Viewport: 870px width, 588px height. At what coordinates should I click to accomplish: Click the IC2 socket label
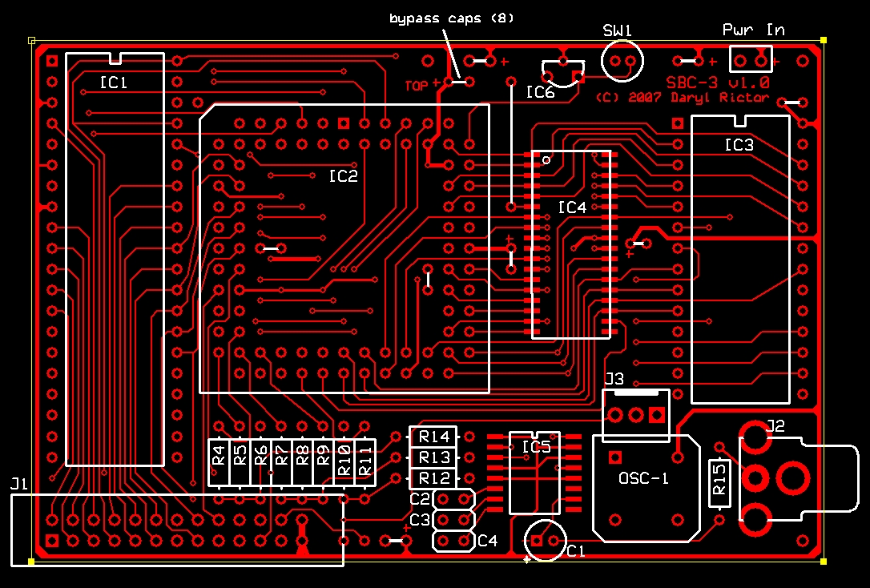click(343, 176)
